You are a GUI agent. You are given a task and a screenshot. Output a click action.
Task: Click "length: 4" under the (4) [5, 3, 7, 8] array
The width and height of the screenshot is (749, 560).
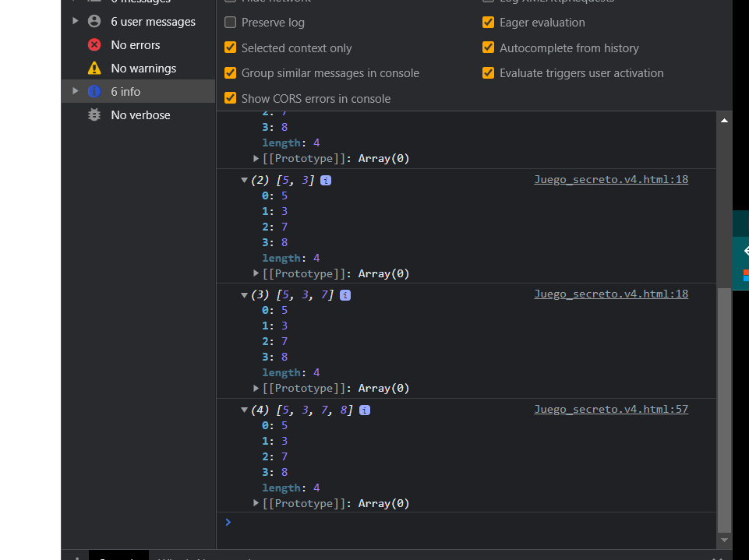coord(291,488)
